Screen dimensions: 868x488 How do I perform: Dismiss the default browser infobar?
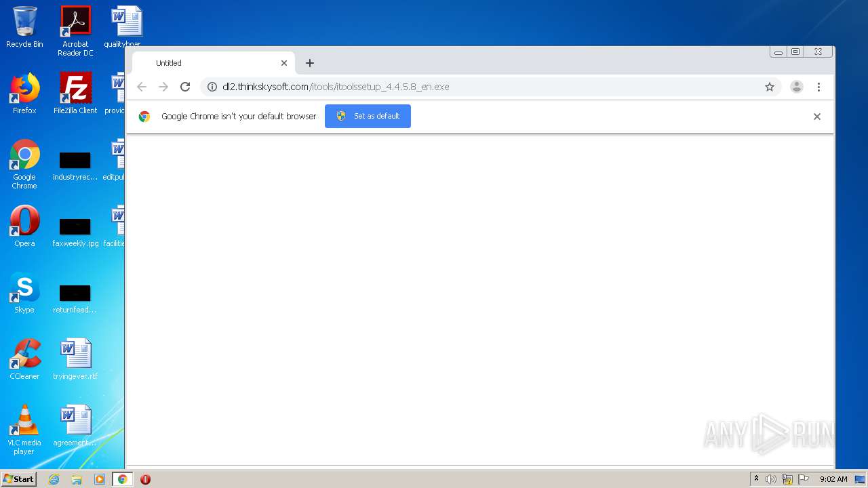(x=817, y=117)
